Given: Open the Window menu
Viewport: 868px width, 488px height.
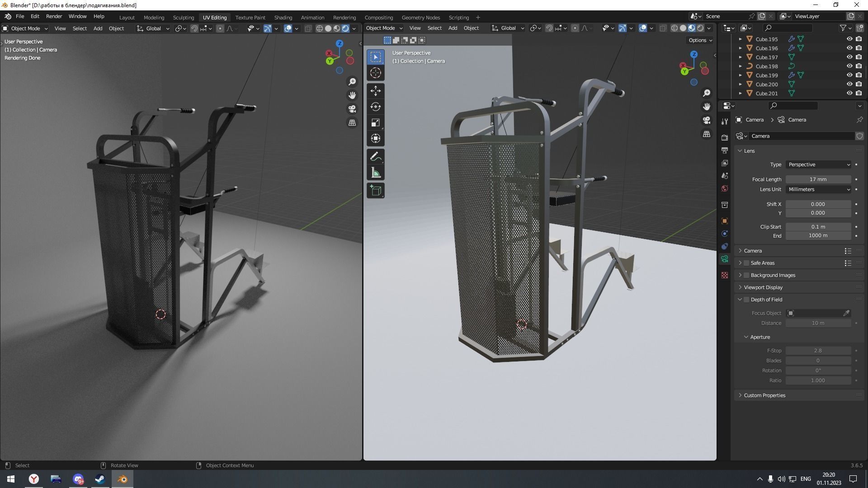Looking at the screenshot, I should [77, 16].
